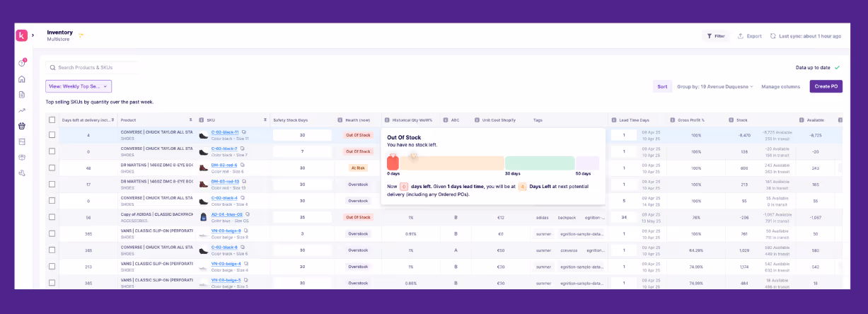Image resolution: width=868 pixels, height=314 pixels.
Task: Check the row for SKU DM-02-red-6
Action: click(52, 168)
